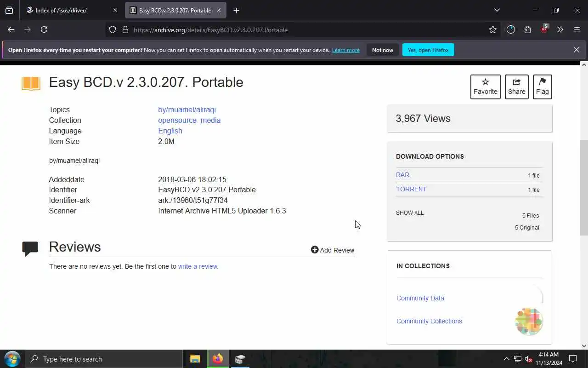Click the 2018-03-06 18:02:15 added date
This screenshot has width=588, height=368.
(192, 179)
